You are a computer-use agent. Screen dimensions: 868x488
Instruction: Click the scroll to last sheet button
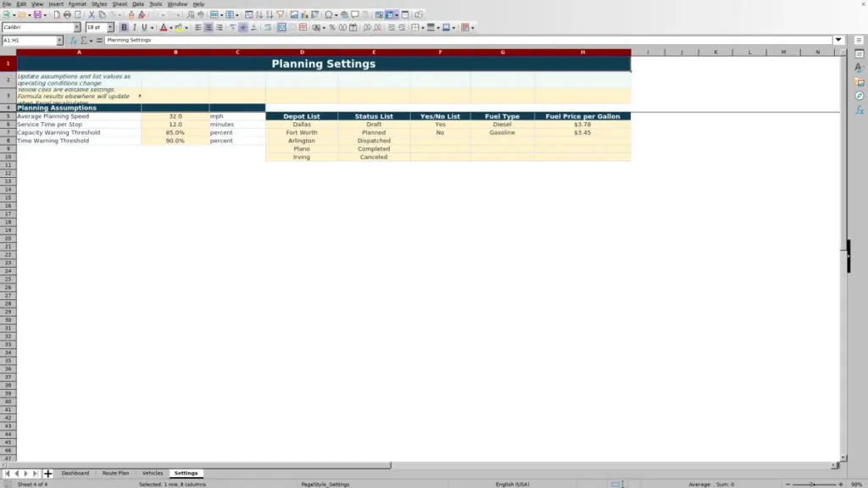pyautogui.click(x=35, y=473)
